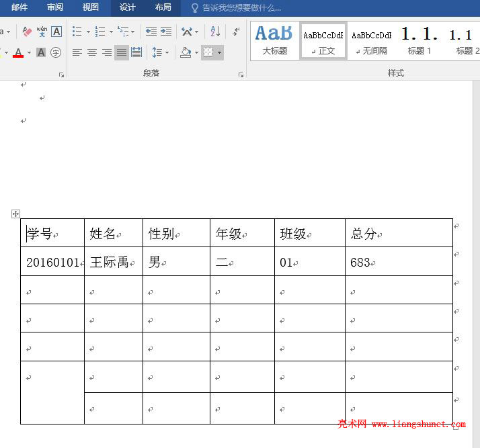This screenshot has width=480, height=448.
Task: Expand the multilevel list dropdown arrow
Action: pos(133,32)
